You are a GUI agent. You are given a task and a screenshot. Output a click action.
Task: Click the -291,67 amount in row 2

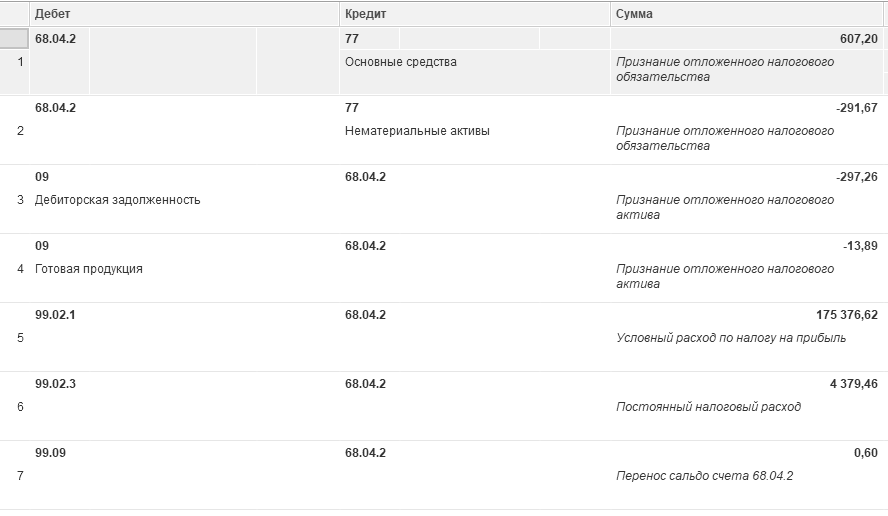857,108
